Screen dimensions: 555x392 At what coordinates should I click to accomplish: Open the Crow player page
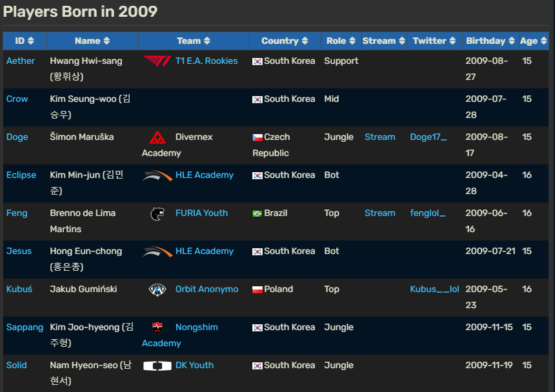click(x=17, y=99)
